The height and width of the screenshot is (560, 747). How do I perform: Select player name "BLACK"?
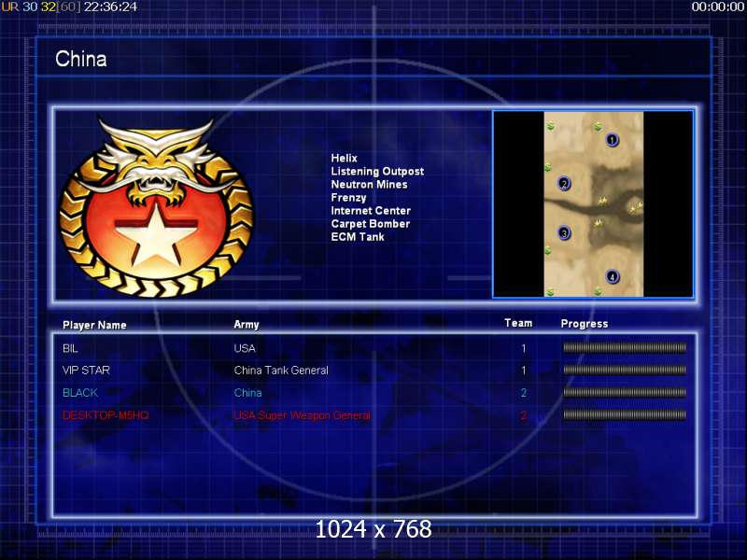80,393
